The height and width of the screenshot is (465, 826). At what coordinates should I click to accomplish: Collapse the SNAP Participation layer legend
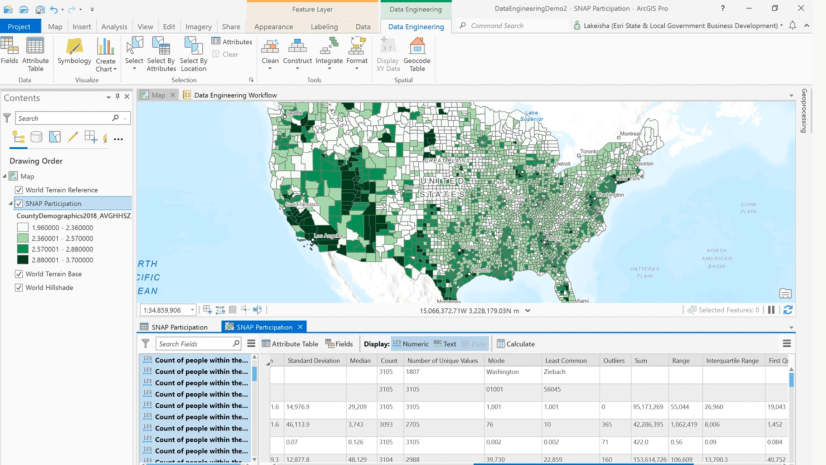point(11,203)
